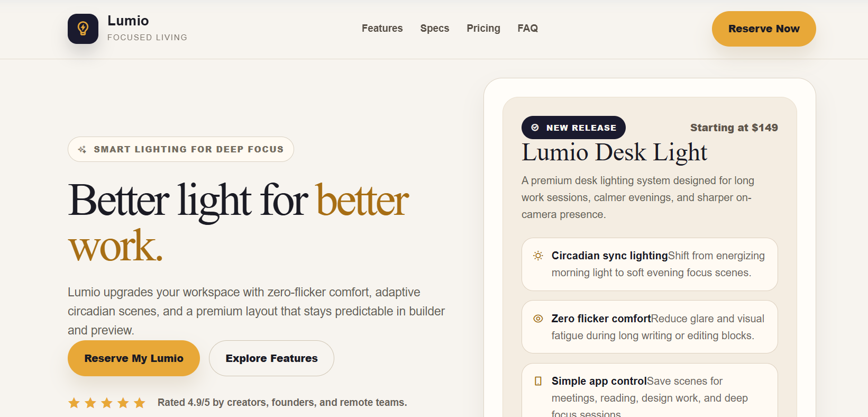868x417 pixels.
Task: Click the Lumio lightbulb logo icon
Action: click(83, 29)
